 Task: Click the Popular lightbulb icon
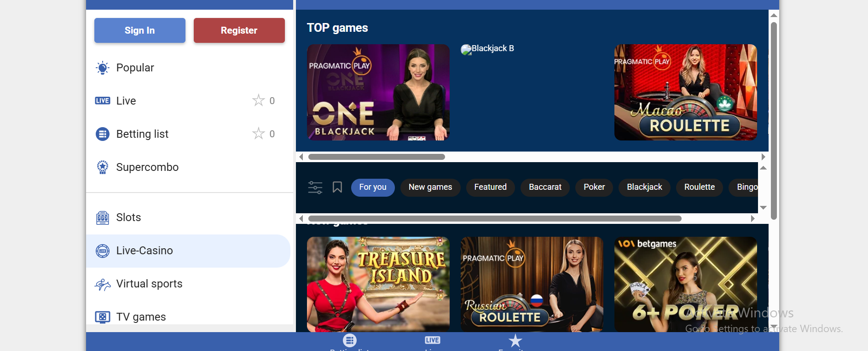tap(103, 68)
